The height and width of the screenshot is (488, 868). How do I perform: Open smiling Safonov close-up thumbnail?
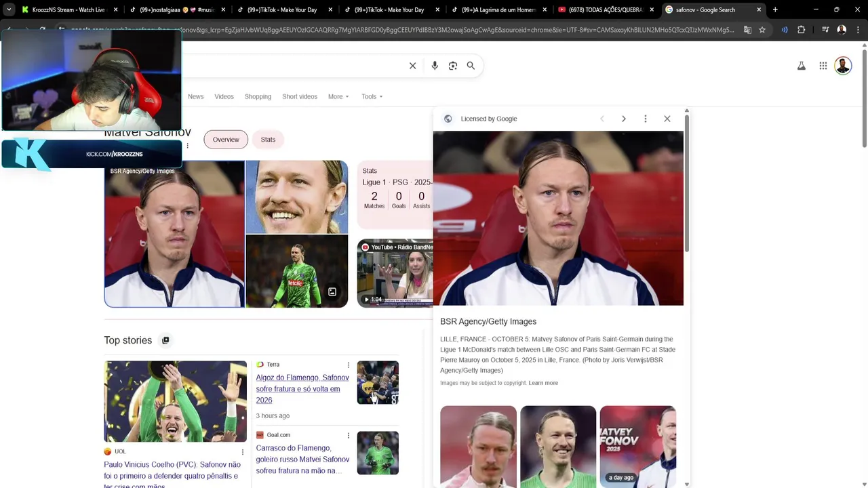pos(297,197)
